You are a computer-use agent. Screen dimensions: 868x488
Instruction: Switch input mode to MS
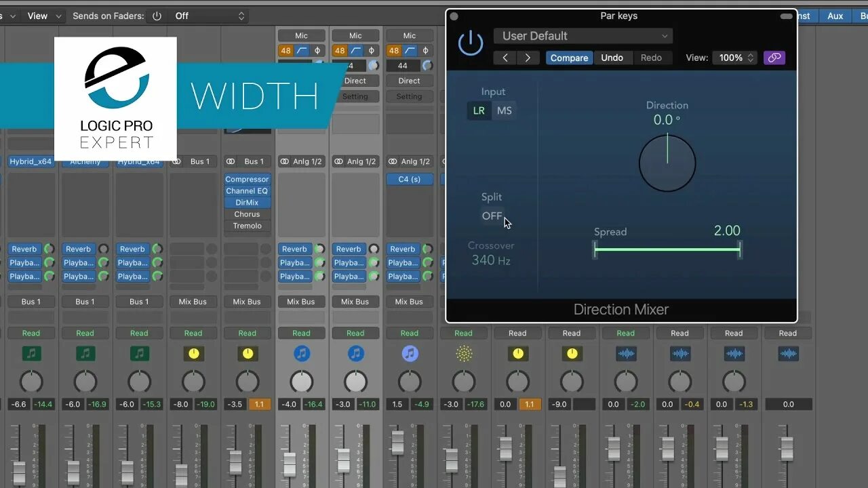point(505,110)
